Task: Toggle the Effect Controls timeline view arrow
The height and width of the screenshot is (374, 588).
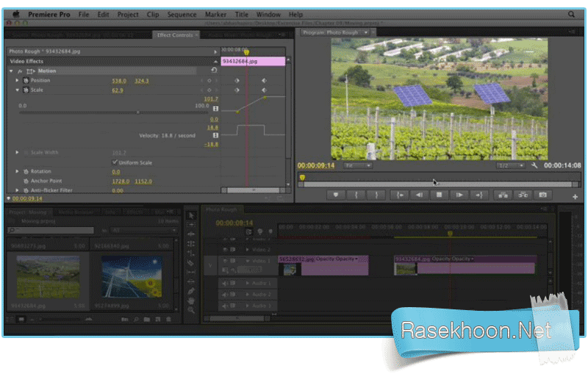Action: coord(215,51)
